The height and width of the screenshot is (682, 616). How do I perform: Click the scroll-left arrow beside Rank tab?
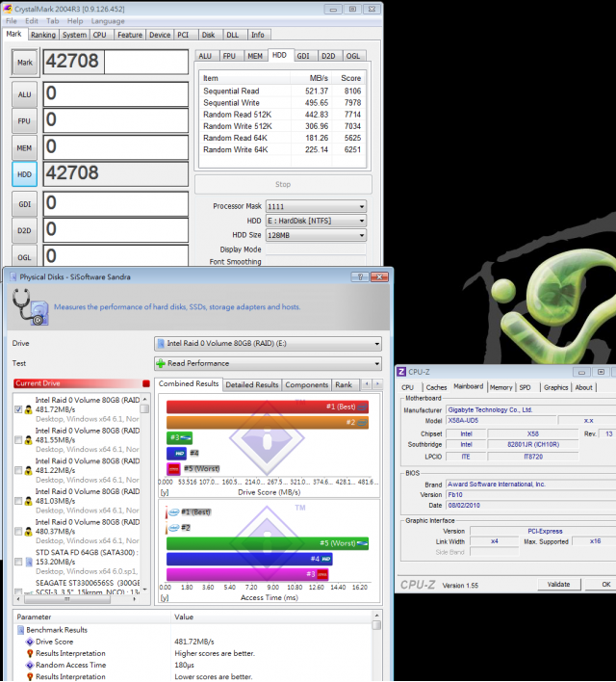coord(367,384)
